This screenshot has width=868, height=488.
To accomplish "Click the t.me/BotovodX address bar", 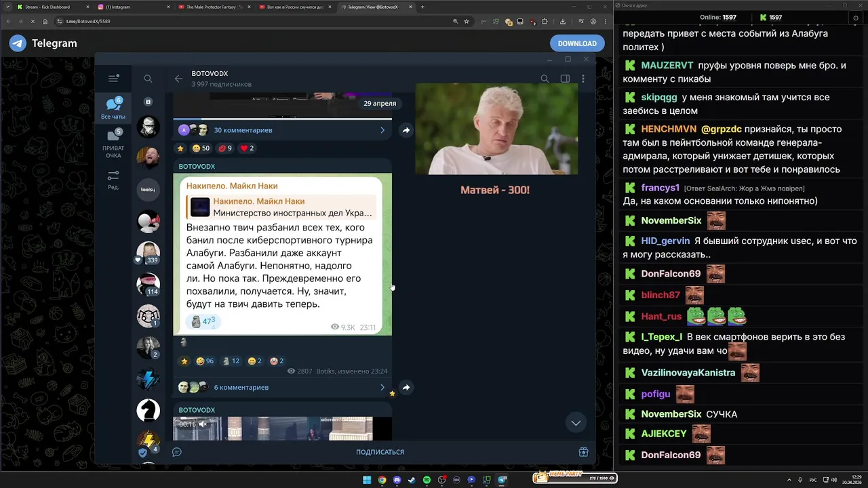I will [x=258, y=21].
